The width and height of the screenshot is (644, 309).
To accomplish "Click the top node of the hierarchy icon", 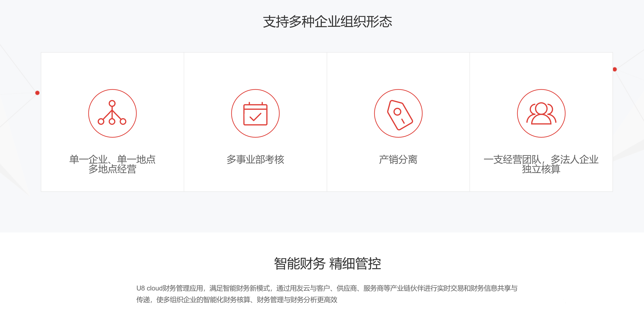I will pos(112,103).
